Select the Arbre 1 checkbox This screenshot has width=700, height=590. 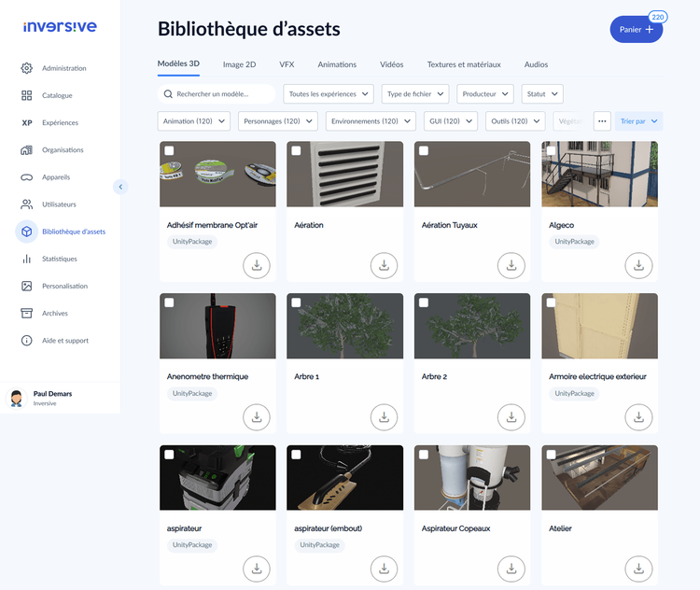(297, 302)
